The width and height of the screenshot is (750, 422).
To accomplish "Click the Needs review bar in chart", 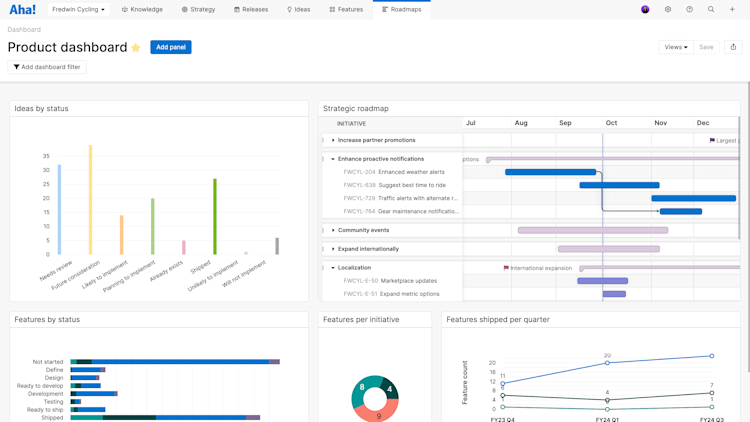I will point(59,210).
